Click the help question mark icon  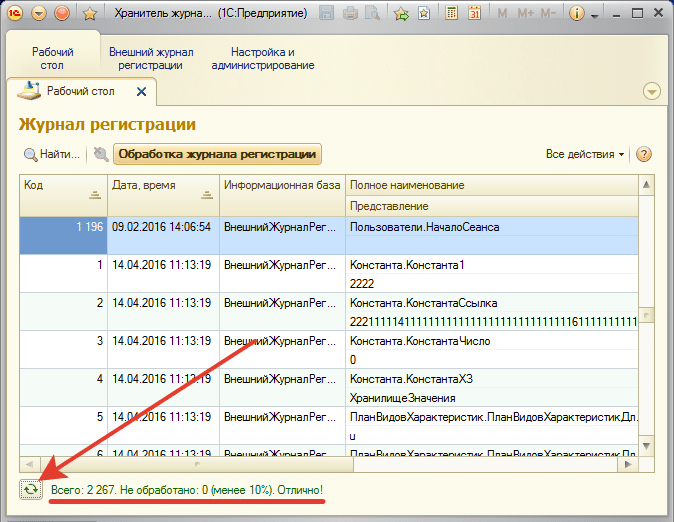tap(644, 154)
